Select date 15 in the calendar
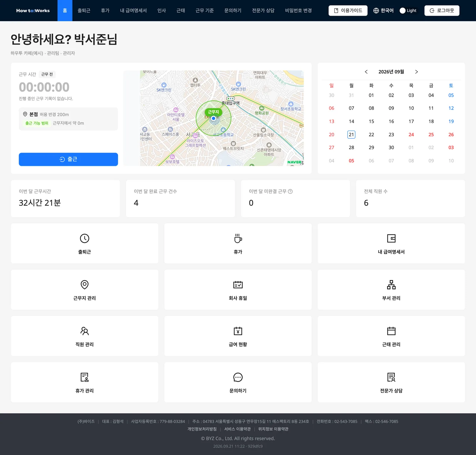 coord(371,121)
